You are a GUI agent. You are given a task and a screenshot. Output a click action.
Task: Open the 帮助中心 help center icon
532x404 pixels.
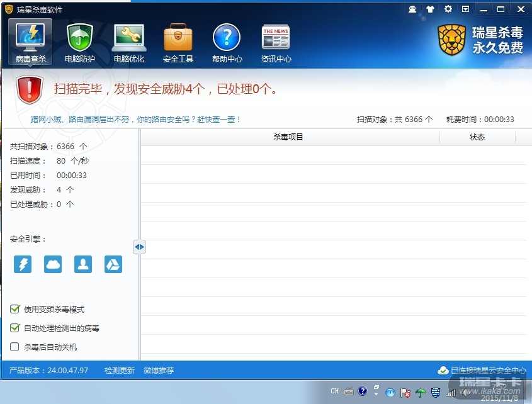coord(227,42)
